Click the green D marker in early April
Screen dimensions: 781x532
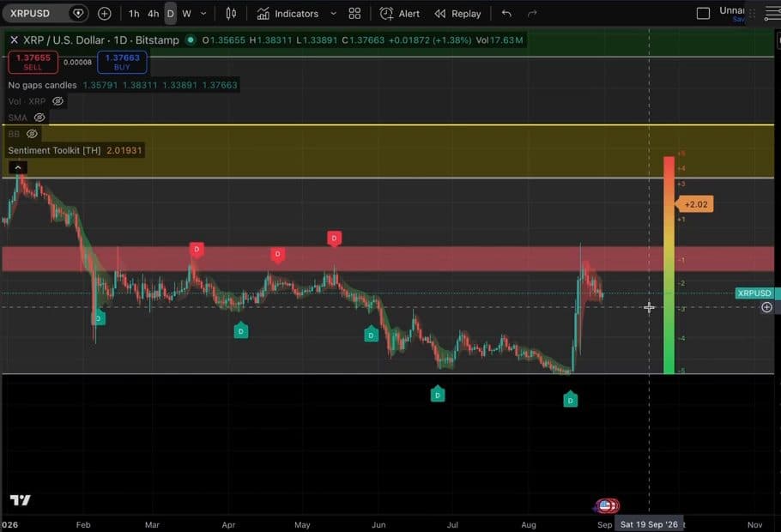point(241,330)
